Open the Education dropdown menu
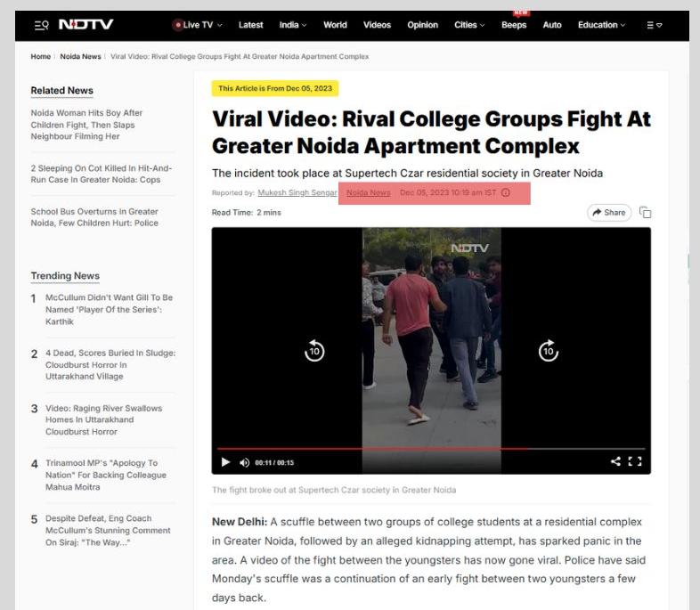The width and height of the screenshot is (700, 610). click(x=601, y=25)
